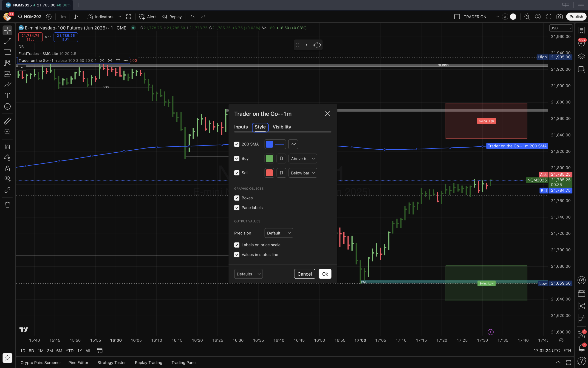This screenshot has height=368, width=588.
Task: Lock all drawing tools
Action: [x=8, y=168]
